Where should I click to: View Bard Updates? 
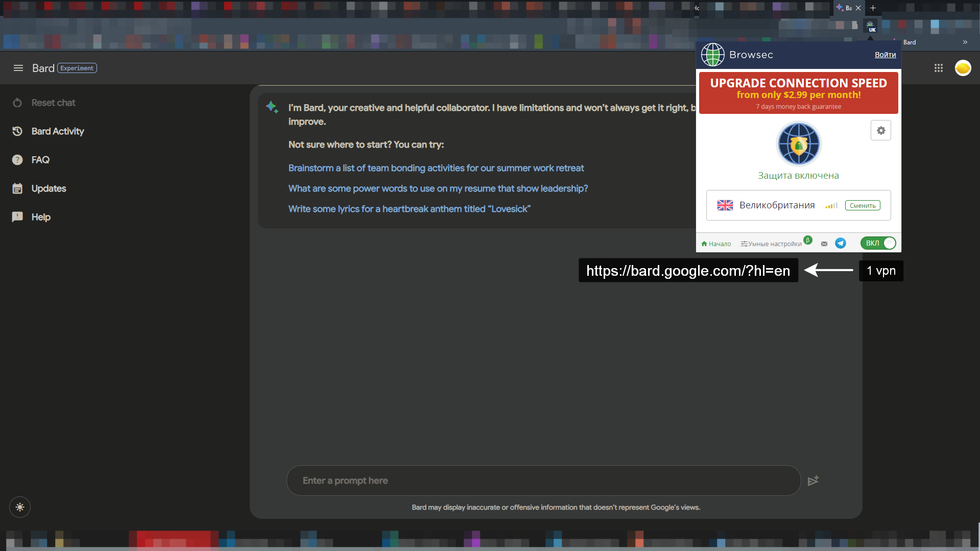49,188
